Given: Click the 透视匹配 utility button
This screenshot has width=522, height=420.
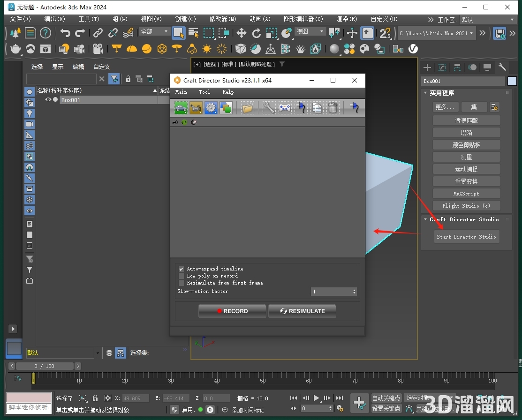Looking at the screenshot, I should click(466, 120).
